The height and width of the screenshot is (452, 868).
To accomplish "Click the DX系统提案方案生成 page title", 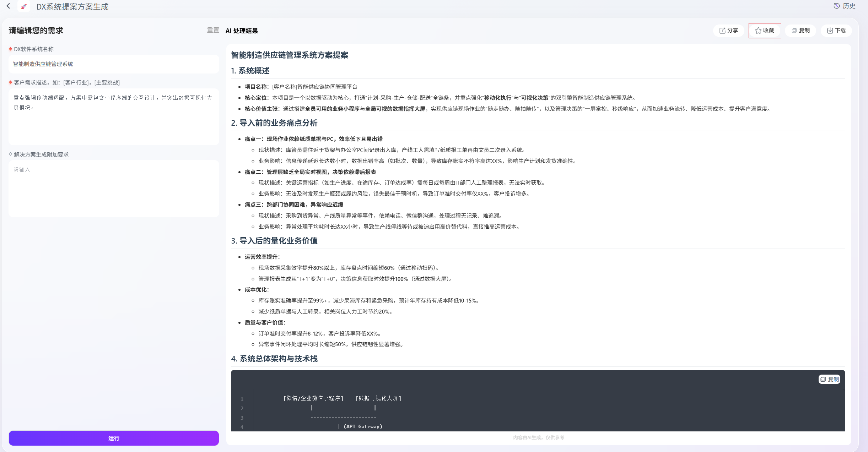I will (72, 7).
